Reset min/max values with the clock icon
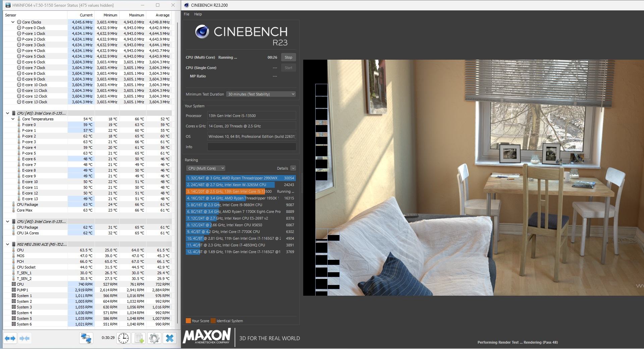Screen dimensions: 644x349 point(123,338)
